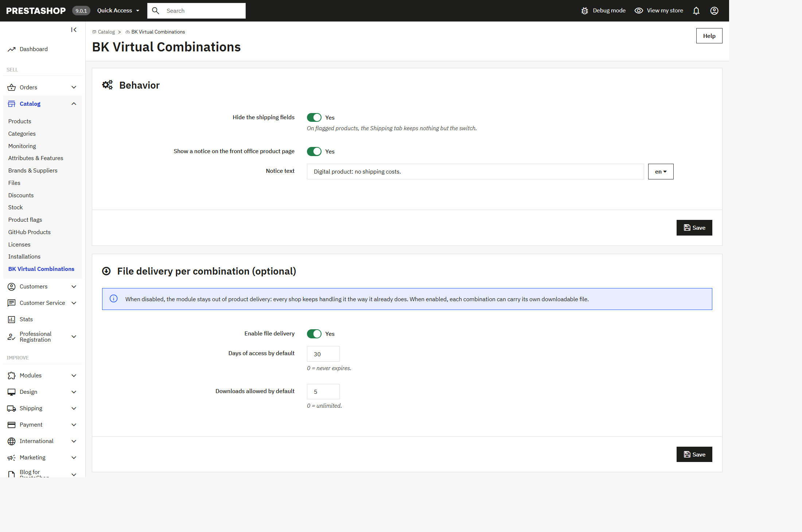The image size is (802, 532).
Task: Open Monitoring menu item
Action: click(x=22, y=146)
